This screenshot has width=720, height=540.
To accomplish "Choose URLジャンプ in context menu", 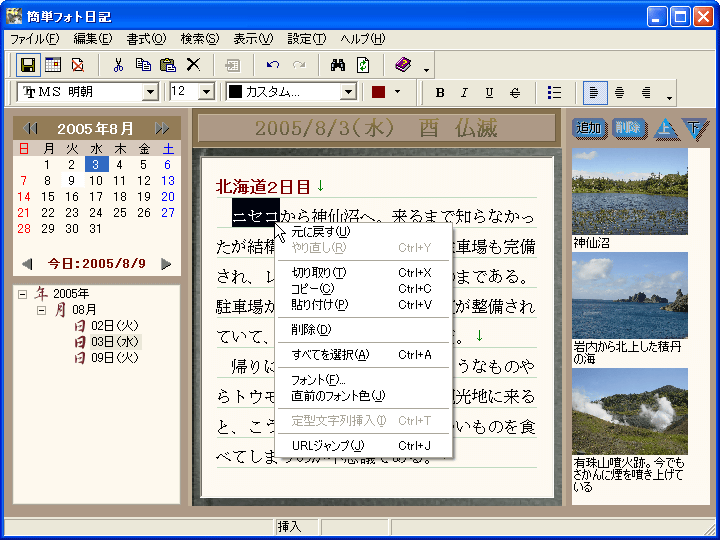I will click(363, 446).
